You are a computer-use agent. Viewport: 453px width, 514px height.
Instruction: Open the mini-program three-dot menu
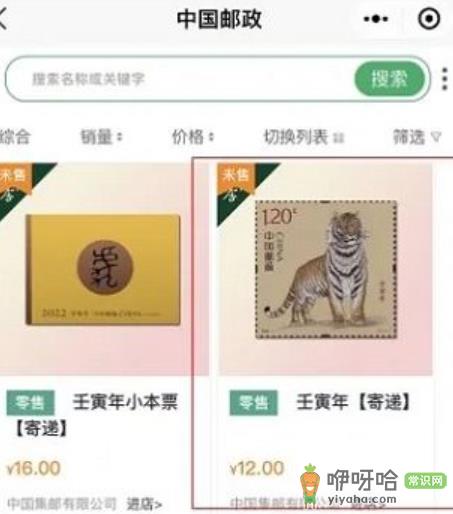[376, 19]
